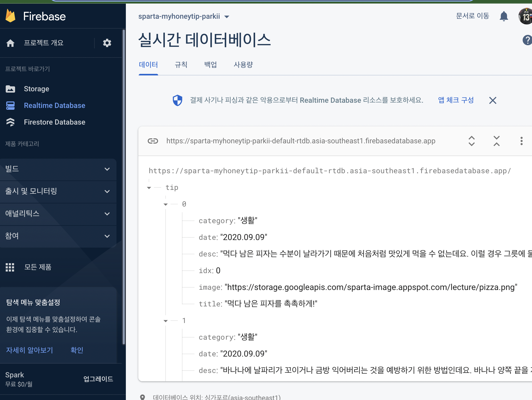The width and height of the screenshot is (532, 400).
Task: Open project settings gear icon
Action: [107, 43]
